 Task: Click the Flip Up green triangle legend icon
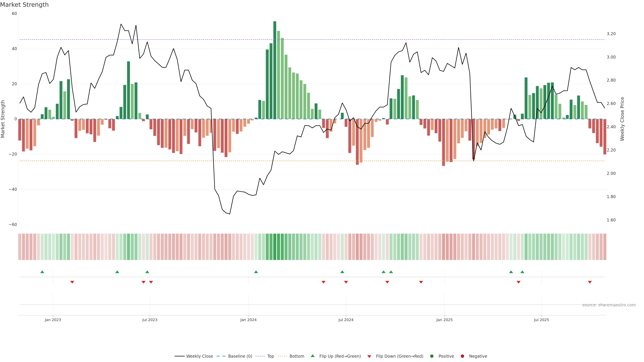(x=312, y=356)
